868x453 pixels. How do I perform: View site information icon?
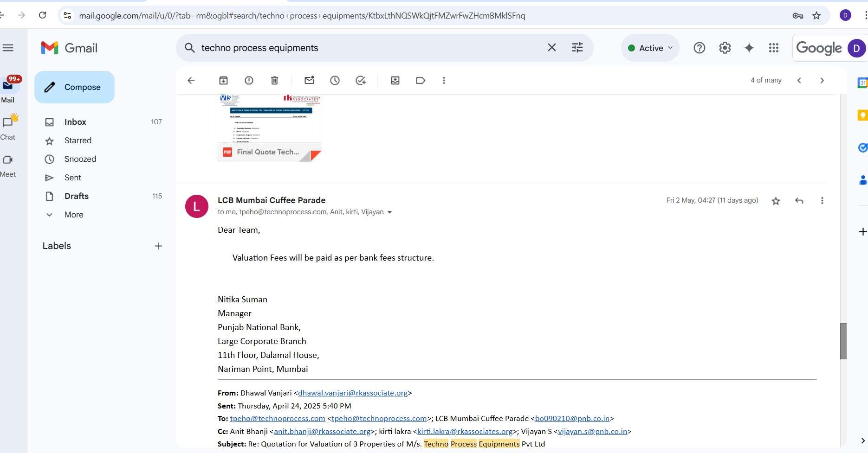67,15
